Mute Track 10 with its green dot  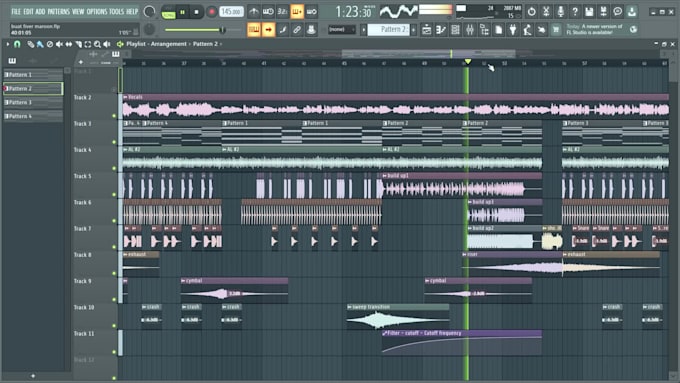click(x=114, y=326)
